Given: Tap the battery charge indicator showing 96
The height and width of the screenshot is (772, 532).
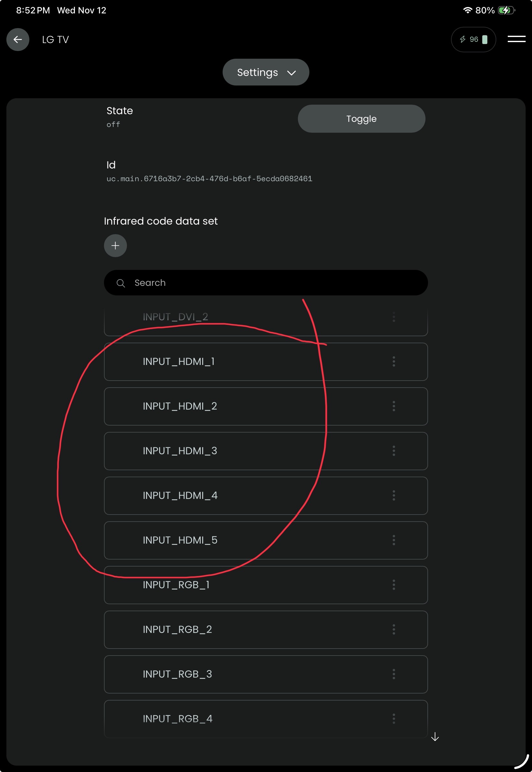Looking at the screenshot, I should tap(473, 40).
